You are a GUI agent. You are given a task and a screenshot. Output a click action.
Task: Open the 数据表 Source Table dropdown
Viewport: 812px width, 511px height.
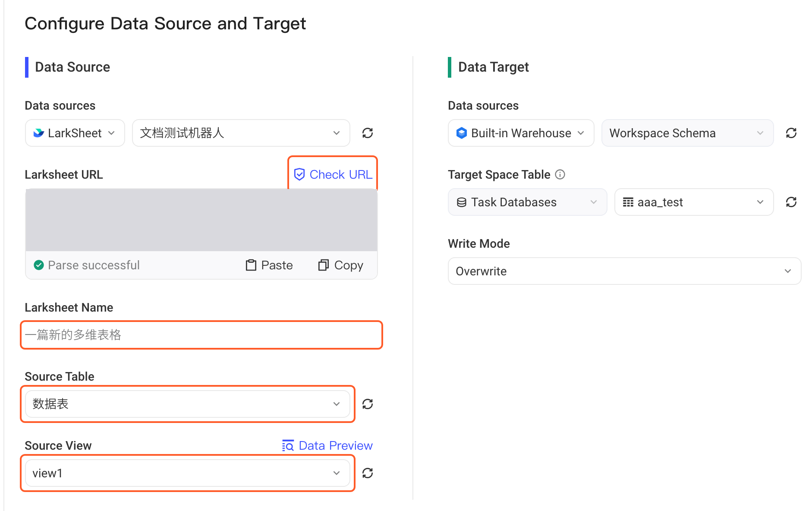[x=187, y=404]
